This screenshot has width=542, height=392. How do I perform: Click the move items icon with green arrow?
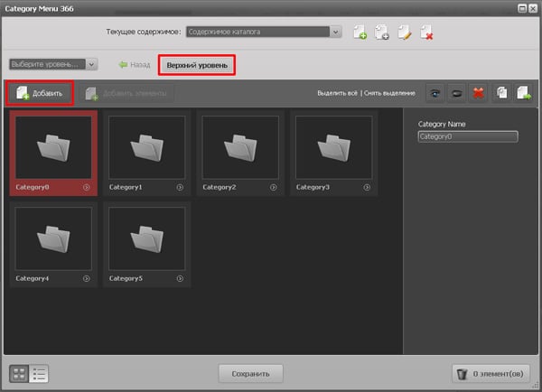click(523, 93)
